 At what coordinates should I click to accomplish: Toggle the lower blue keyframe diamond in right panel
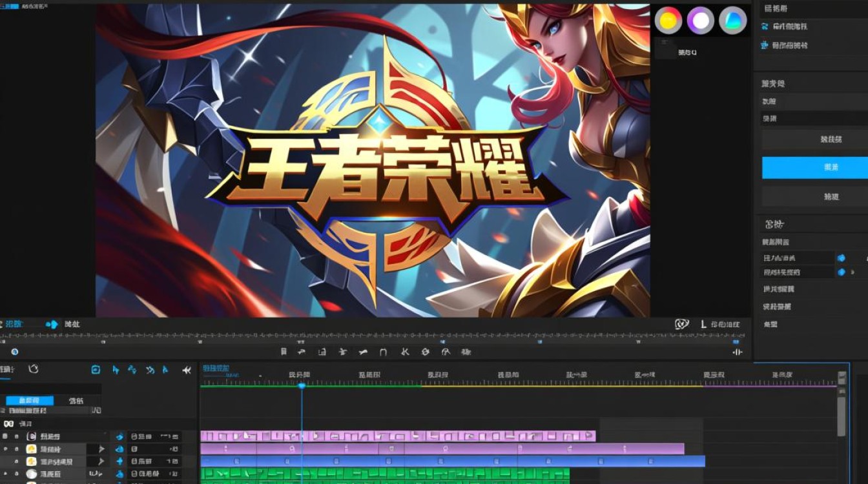[x=841, y=272]
